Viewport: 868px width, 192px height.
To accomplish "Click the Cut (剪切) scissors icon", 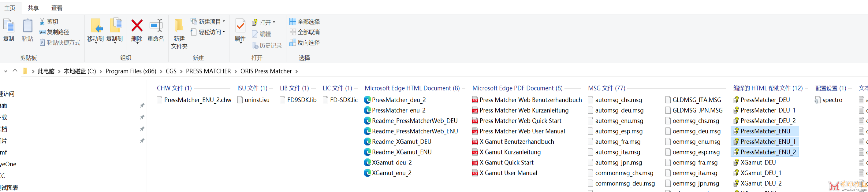I will 43,22.
